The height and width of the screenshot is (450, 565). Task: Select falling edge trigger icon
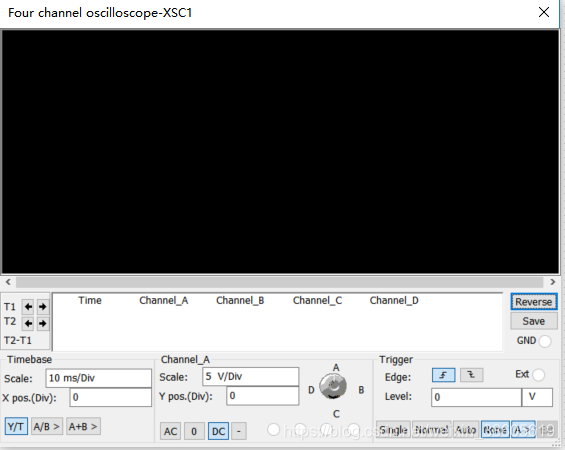471,375
